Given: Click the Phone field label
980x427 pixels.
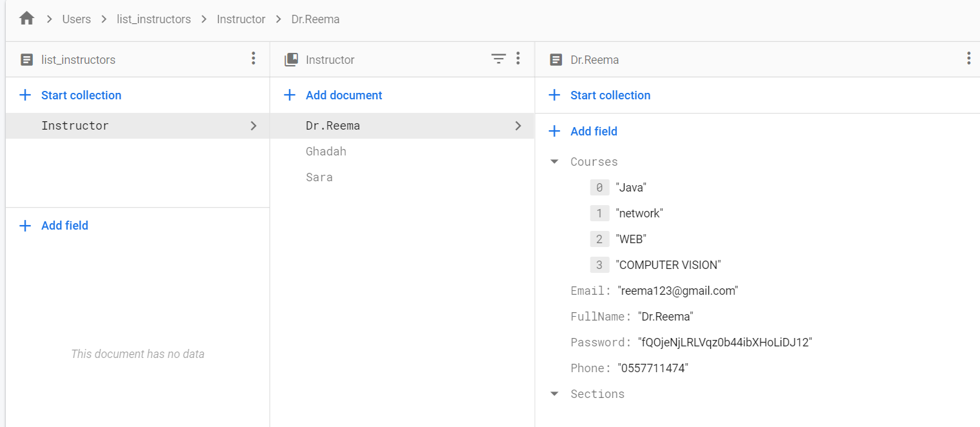Looking at the screenshot, I should click(590, 368).
